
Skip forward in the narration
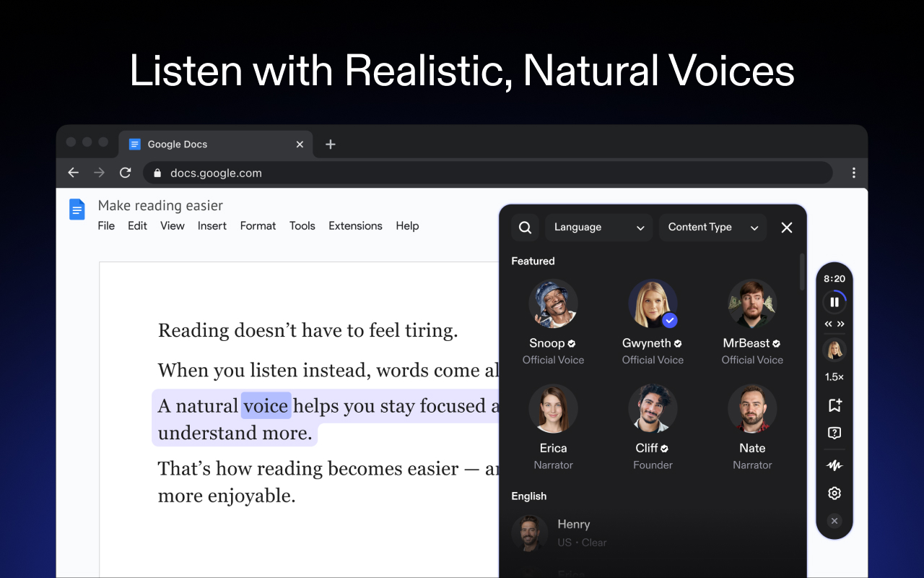coord(840,324)
